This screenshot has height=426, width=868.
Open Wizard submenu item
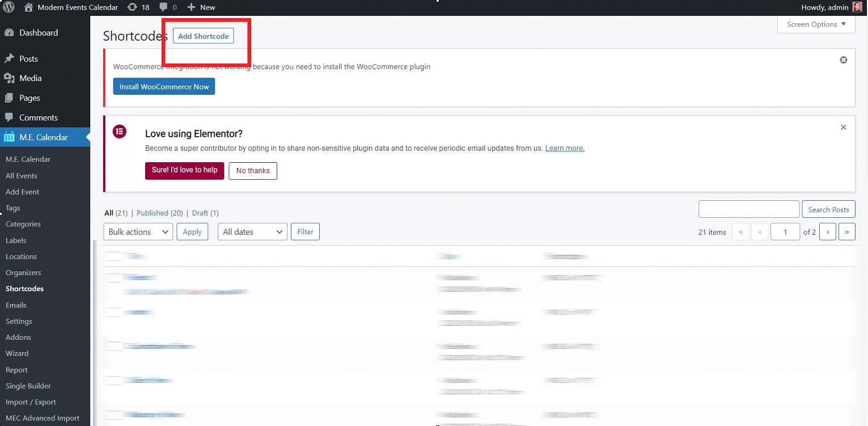(17, 353)
